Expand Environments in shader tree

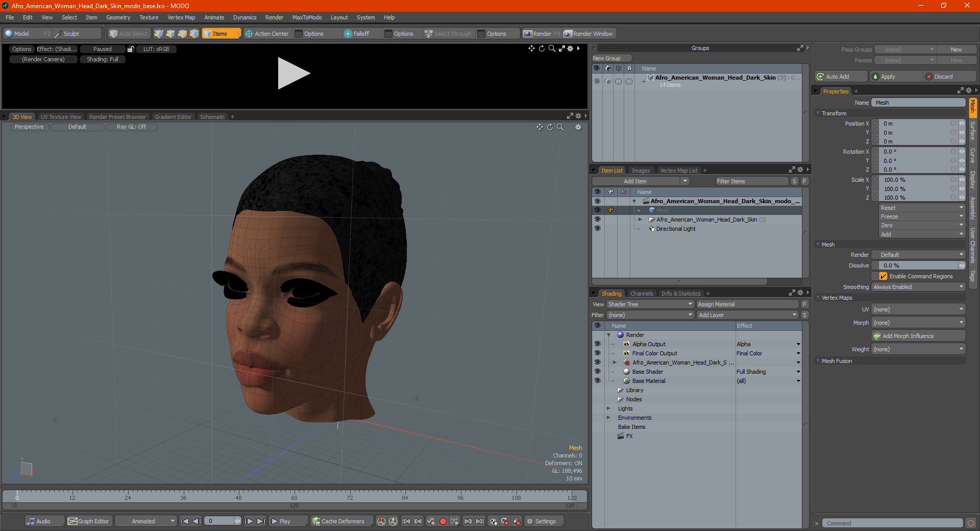pos(608,418)
